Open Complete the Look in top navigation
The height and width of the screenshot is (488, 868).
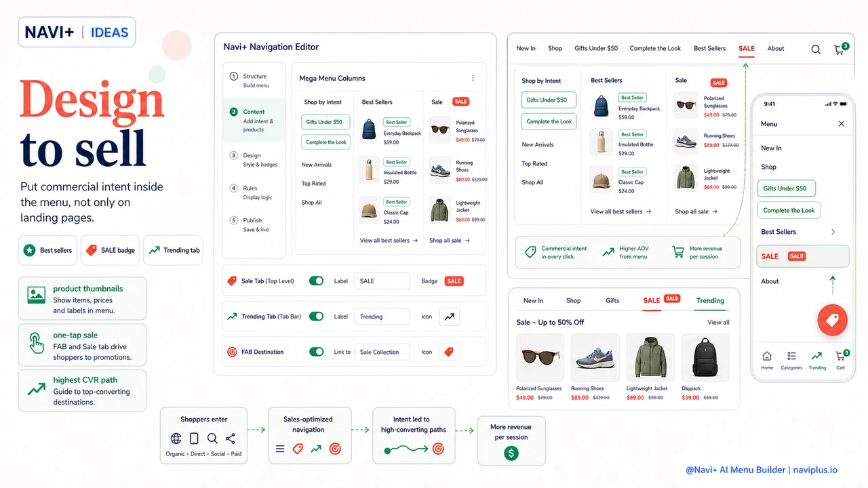pyautogui.click(x=655, y=49)
